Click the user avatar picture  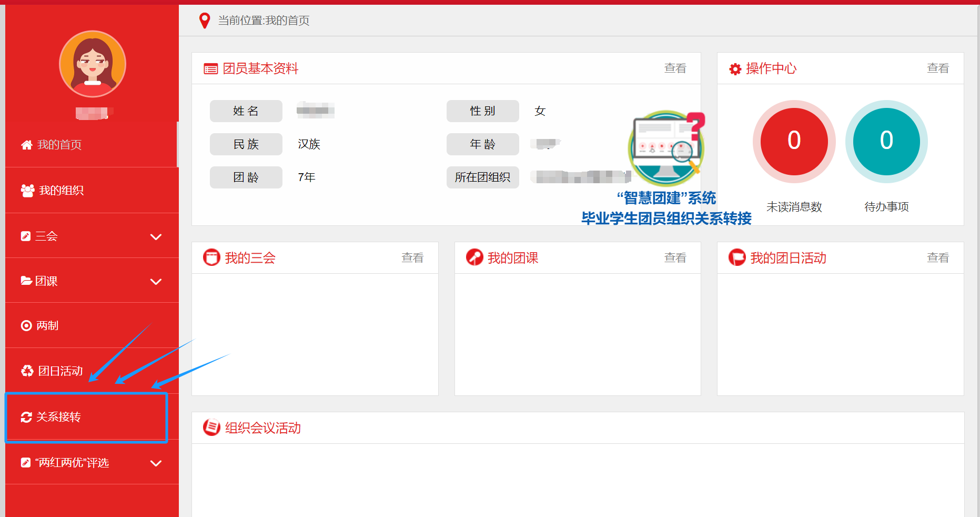pyautogui.click(x=93, y=64)
